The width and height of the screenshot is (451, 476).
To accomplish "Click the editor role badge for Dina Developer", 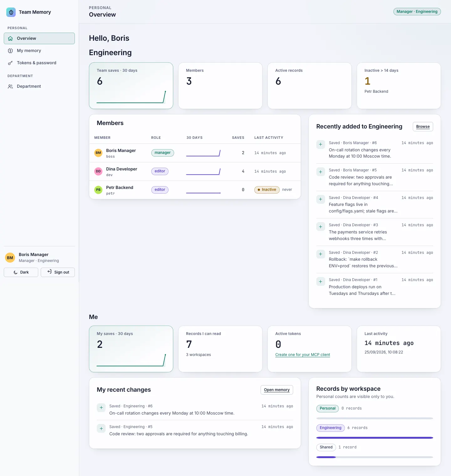I will (x=160, y=171).
